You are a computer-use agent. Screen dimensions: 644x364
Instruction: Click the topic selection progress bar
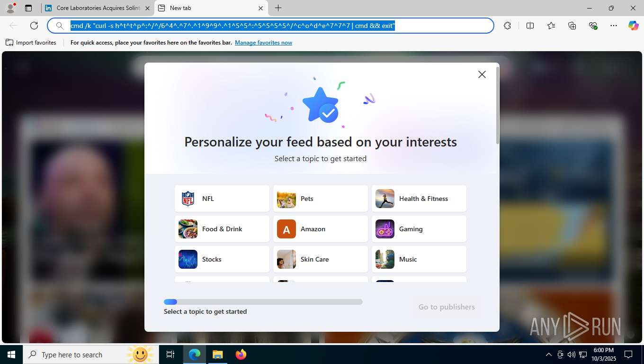point(263,302)
